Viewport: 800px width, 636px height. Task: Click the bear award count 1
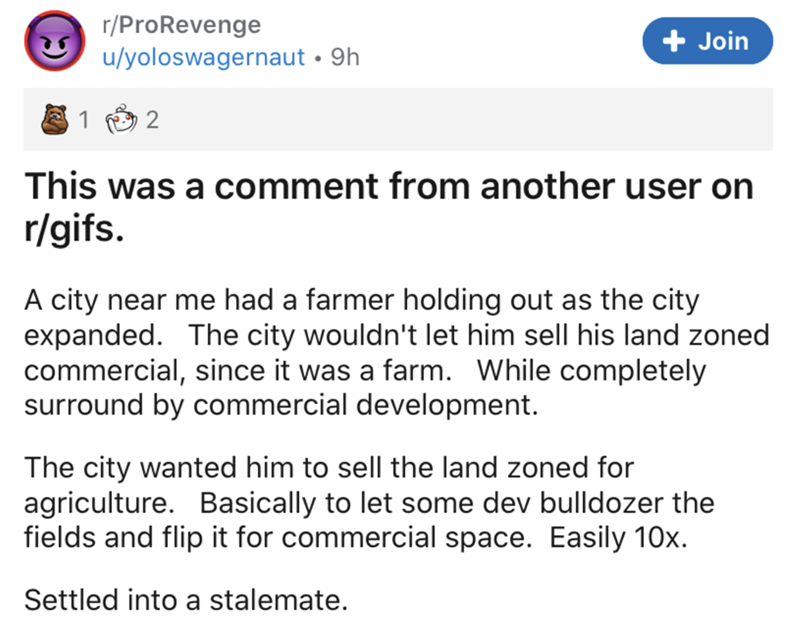84,120
